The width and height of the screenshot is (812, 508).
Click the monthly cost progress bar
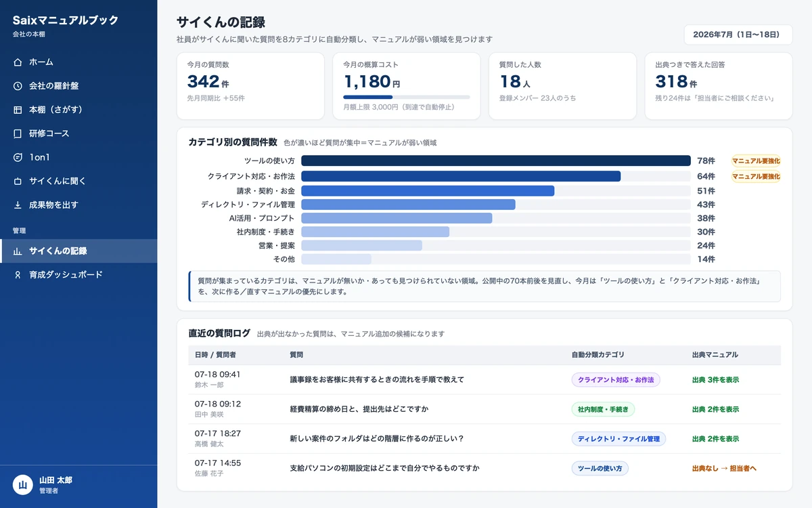(406, 97)
